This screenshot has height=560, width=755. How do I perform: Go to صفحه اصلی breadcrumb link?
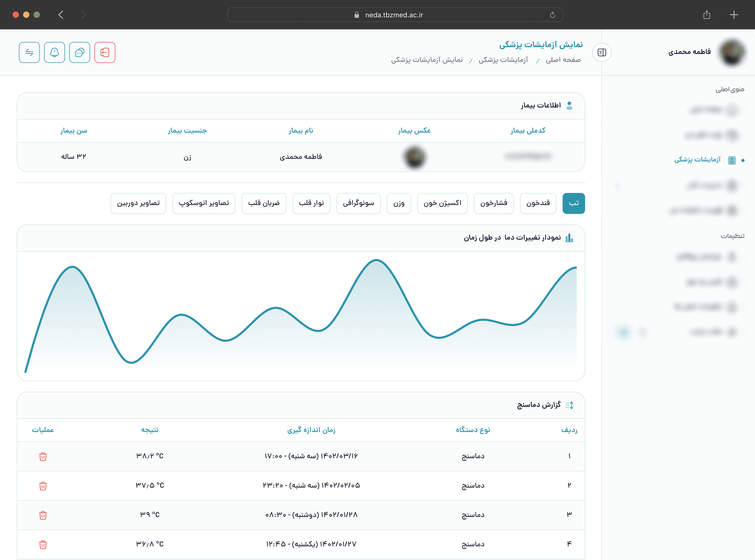point(563,60)
